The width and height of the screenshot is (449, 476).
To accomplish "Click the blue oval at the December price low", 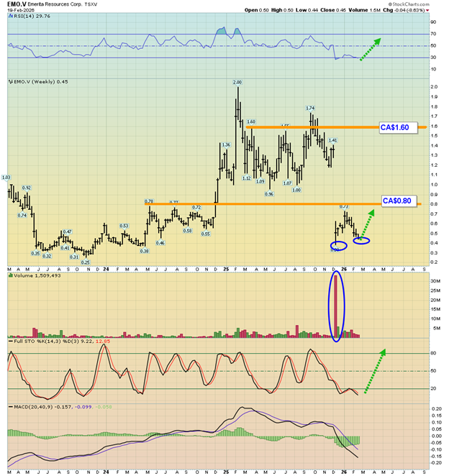I will coord(338,246).
